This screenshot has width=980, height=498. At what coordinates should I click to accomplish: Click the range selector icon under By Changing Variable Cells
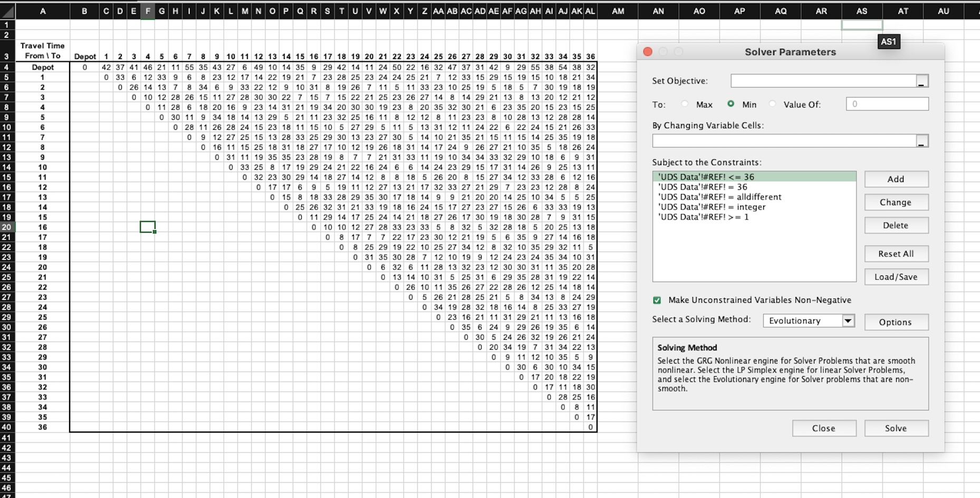(x=920, y=140)
